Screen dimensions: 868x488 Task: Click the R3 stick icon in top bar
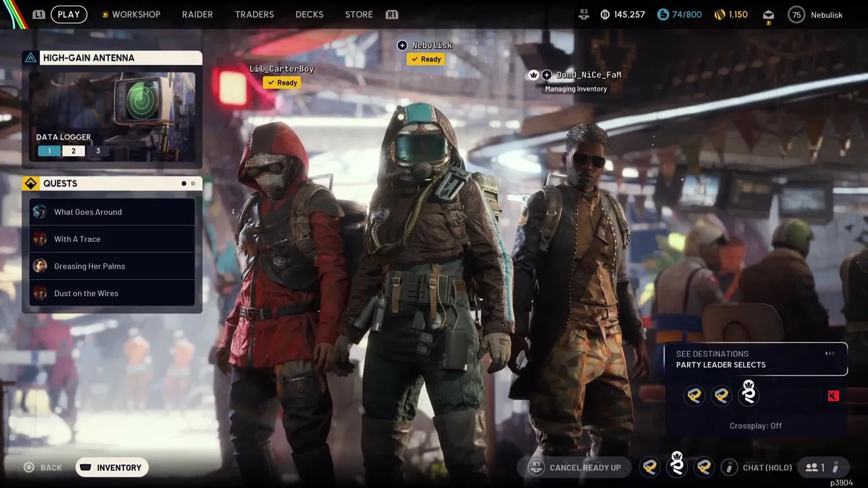(585, 14)
